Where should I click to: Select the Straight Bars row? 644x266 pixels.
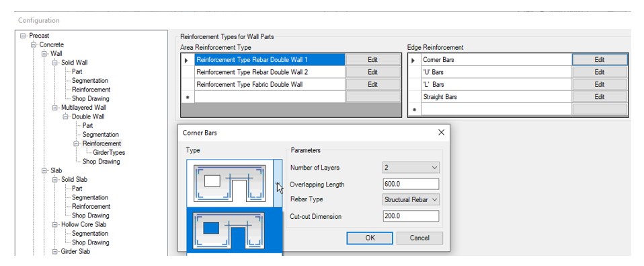click(497, 97)
